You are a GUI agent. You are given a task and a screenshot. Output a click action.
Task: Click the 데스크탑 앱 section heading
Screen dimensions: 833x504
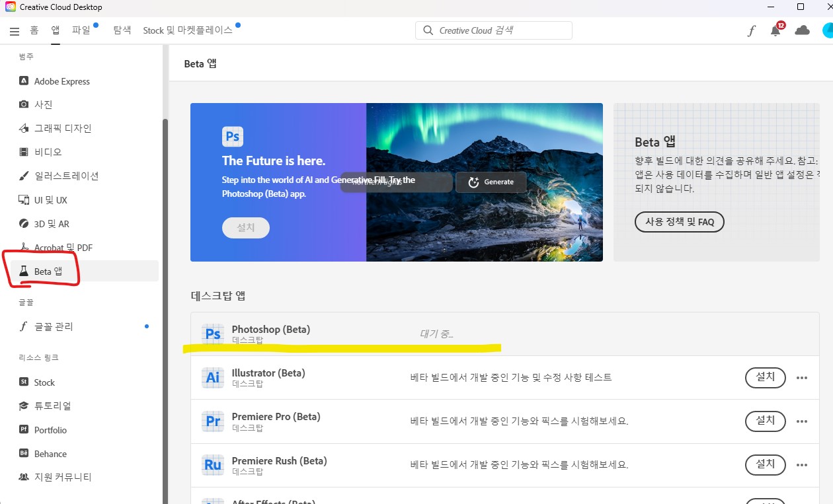218,296
